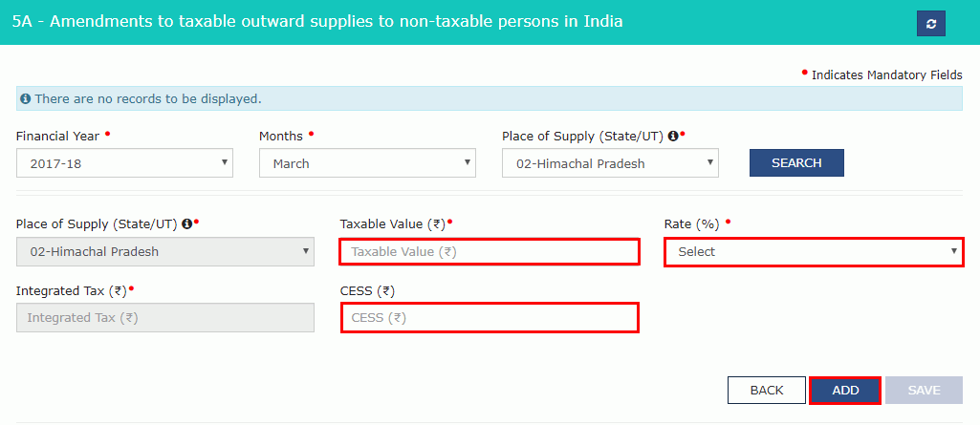This screenshot has width=980, height=425.
Task: Click the greyed-out Place of Supply dropdown
Action: pos(164,252)
